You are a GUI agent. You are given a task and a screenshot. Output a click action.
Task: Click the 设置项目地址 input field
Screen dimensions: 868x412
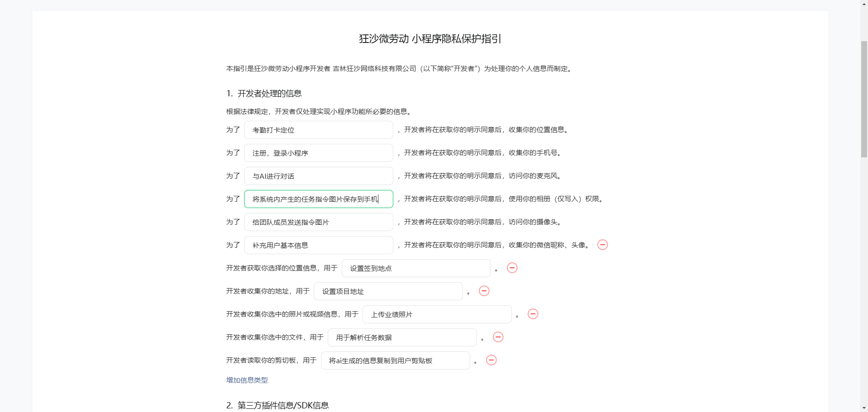tap(388, 291)
